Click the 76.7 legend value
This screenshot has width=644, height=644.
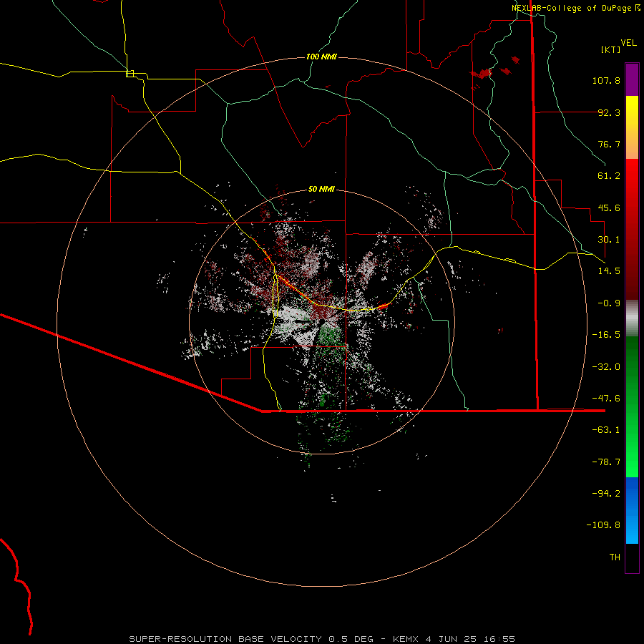[609, 144]
